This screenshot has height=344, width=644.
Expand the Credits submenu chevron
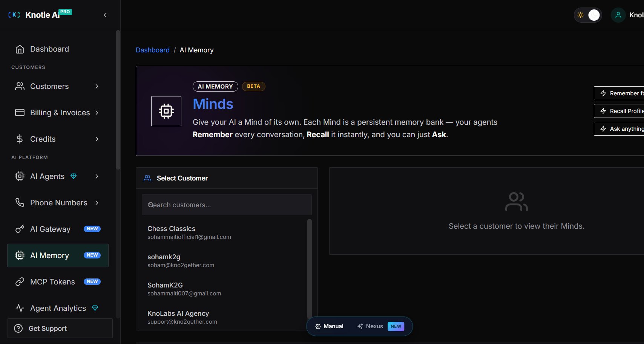[97, 139]
